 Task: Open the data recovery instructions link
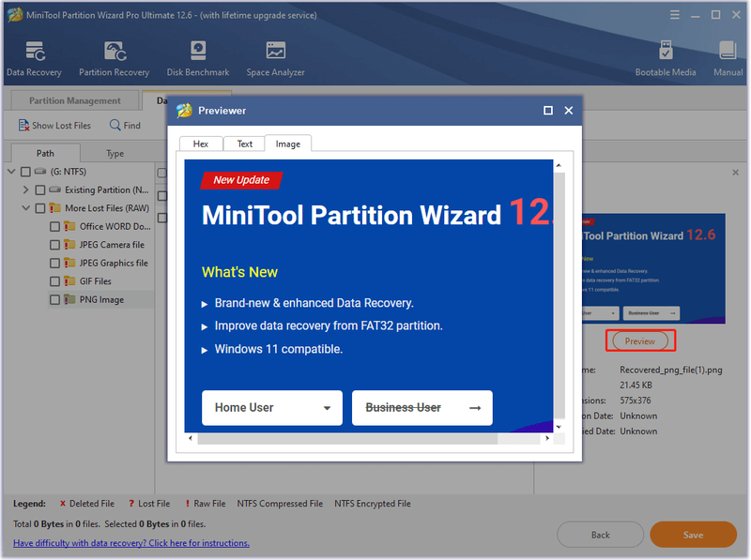(131, 543)
